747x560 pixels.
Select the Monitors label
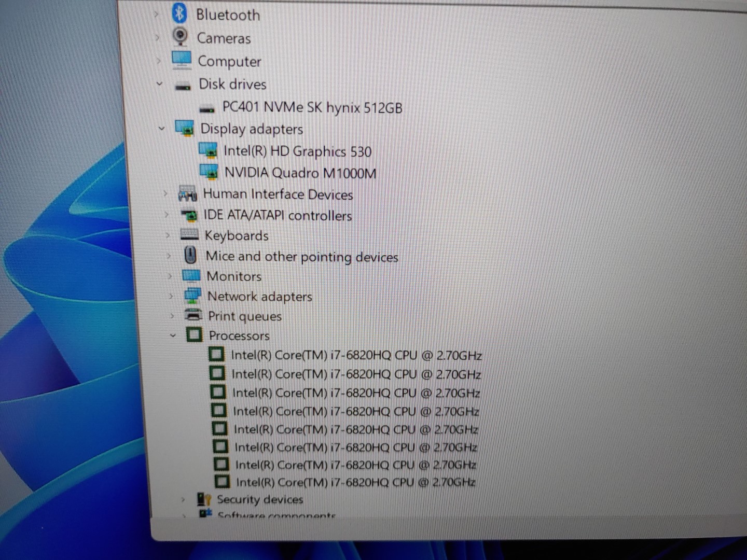(x=234, y=276)
